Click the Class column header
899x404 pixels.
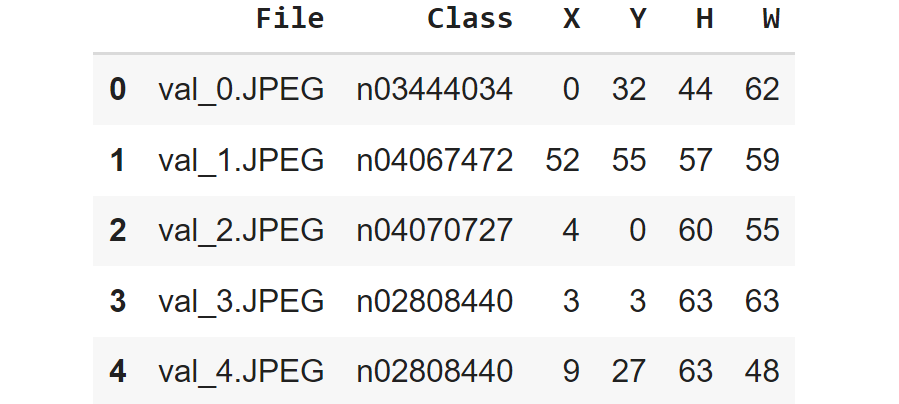click(469, 19)
